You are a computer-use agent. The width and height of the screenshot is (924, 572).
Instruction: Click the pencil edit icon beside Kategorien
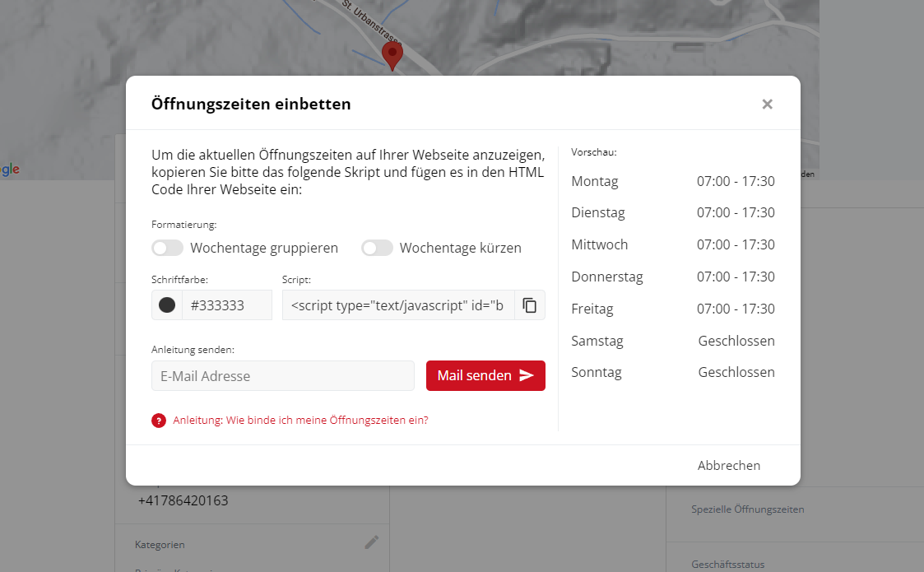point(372,542)
